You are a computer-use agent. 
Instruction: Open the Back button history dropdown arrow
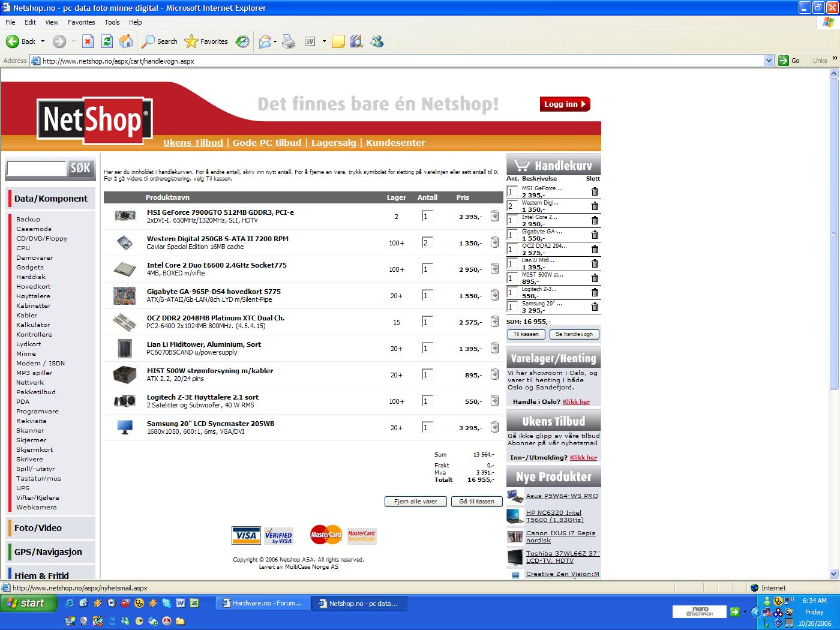(43, 41)
